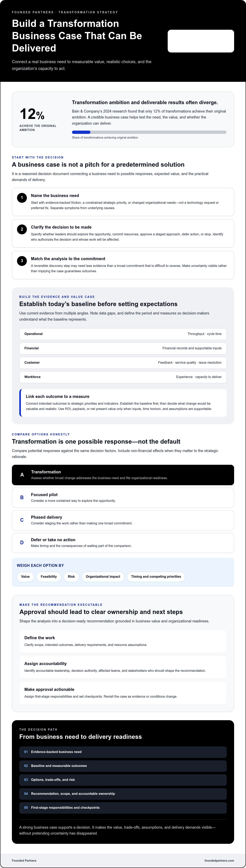Click the step 3 circle badge
Screen dimensions: 246x868
coord(22,261)
